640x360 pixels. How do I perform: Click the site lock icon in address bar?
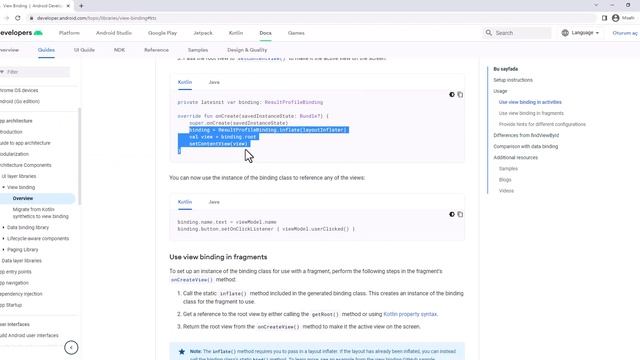pyautogui.click(x=31, y=18)
